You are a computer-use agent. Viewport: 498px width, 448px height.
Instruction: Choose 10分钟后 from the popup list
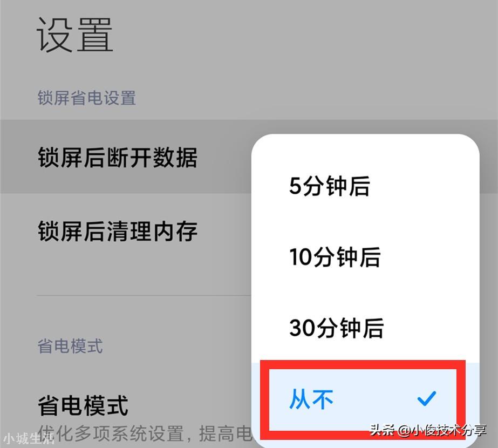click(x=335, y=257)
